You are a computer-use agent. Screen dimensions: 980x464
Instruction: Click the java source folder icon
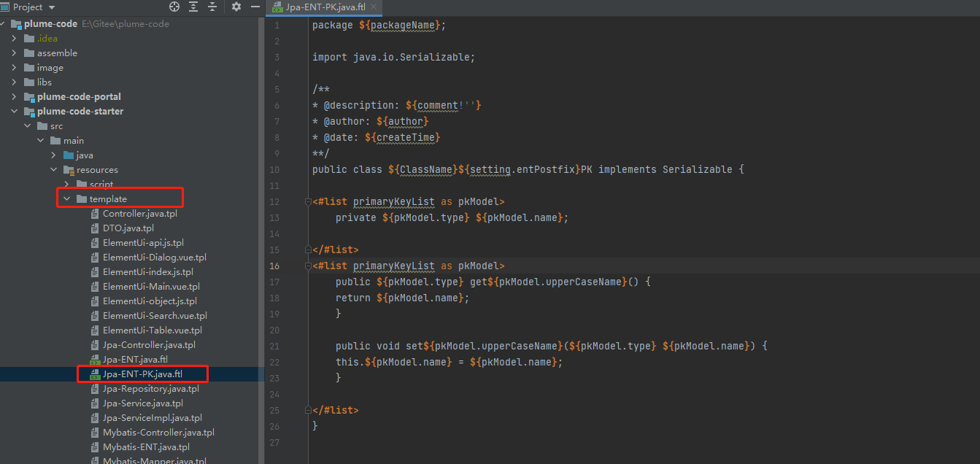(69, 155)
